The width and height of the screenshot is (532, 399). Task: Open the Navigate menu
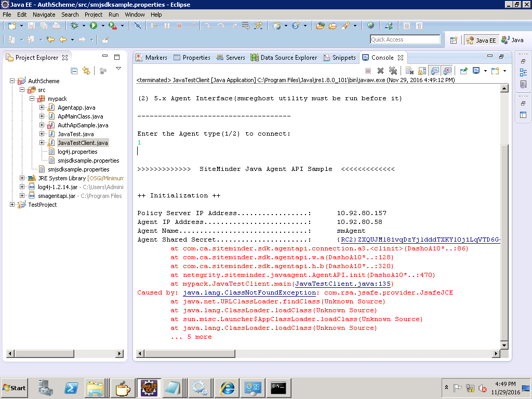pos(44,15)
